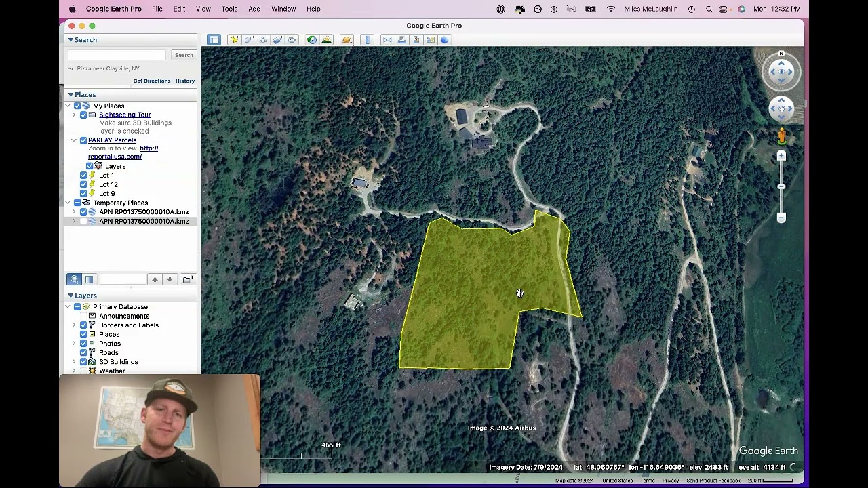
Task: Toggle the Roads layer checkbox
Action: coord(83,353)
